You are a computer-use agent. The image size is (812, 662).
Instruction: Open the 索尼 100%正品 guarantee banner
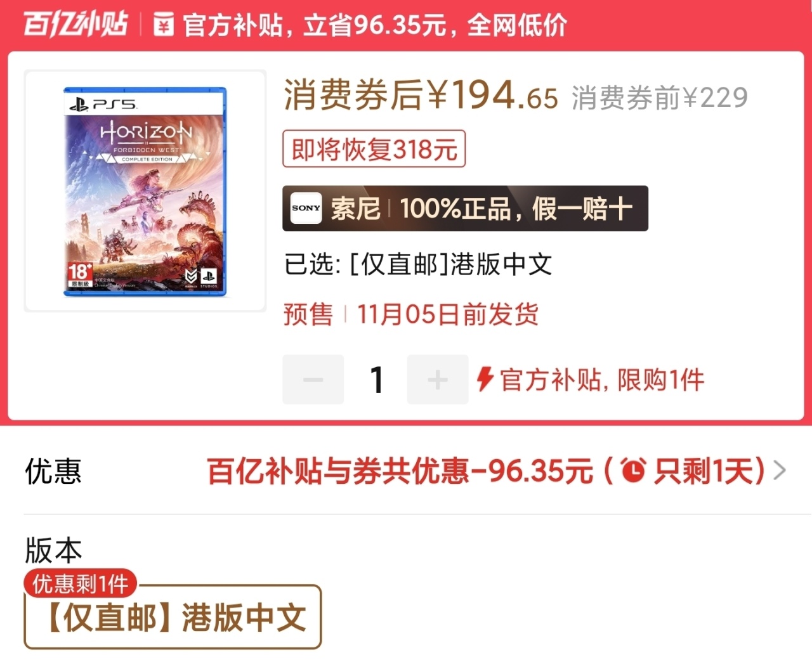pyautogui.click(x=465, y=208)
